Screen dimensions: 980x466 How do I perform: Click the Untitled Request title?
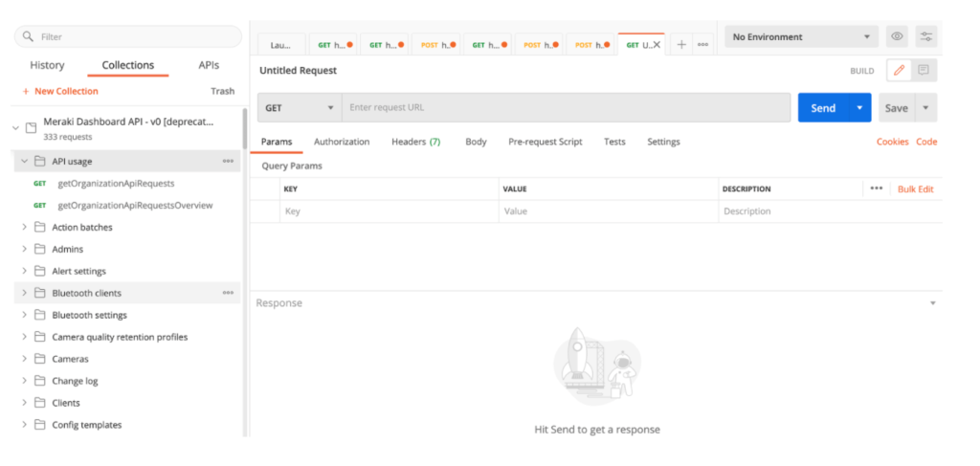click(299, 71)
